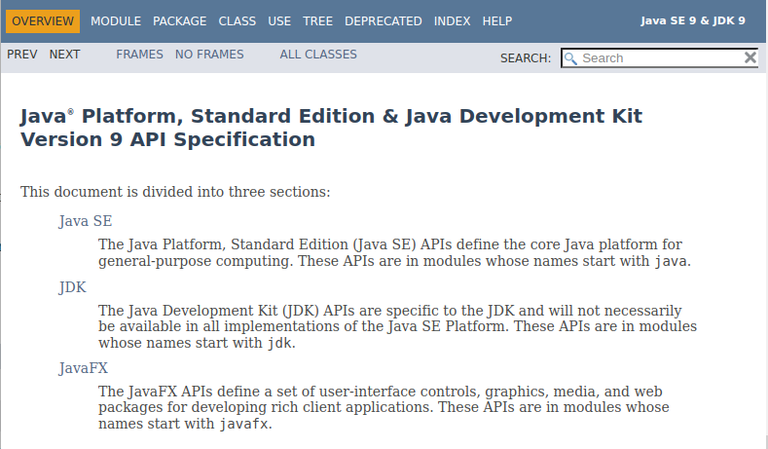Viewport: 768px width, 449px height.
Task: Open the MODULE navigation item
Action: point(116,22)
